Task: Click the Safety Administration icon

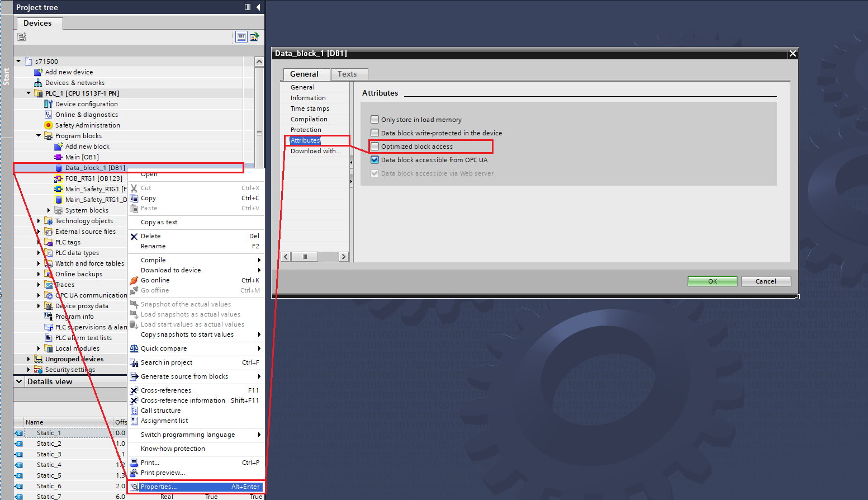Action: point(49,125)
